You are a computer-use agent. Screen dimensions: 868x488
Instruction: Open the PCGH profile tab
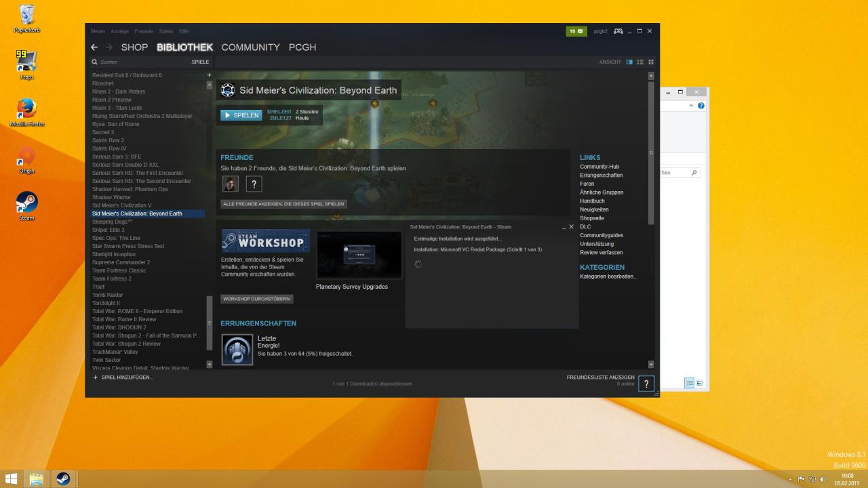pyautogui.click(x=302, y=47)
